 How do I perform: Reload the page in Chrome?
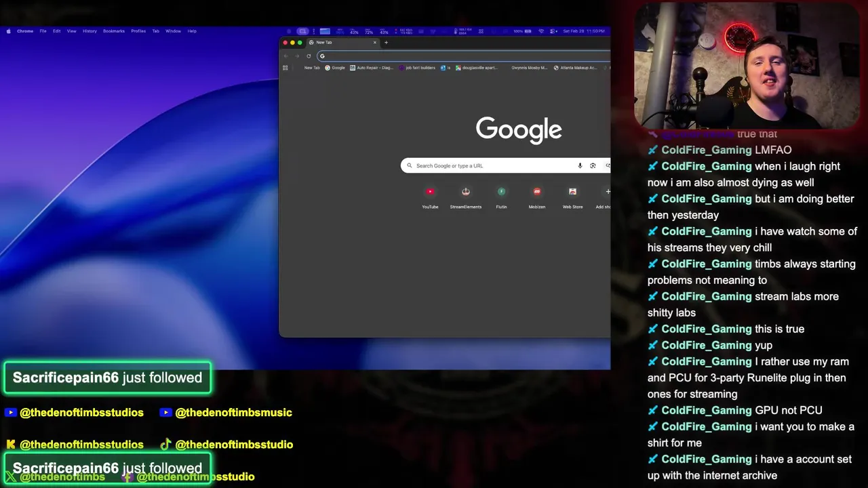coord(309,56)
